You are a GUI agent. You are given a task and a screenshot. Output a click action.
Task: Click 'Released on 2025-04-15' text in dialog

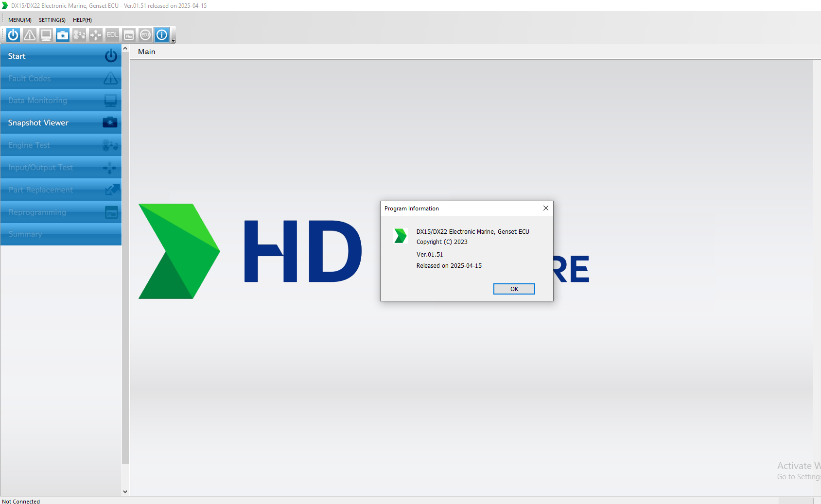449,266
